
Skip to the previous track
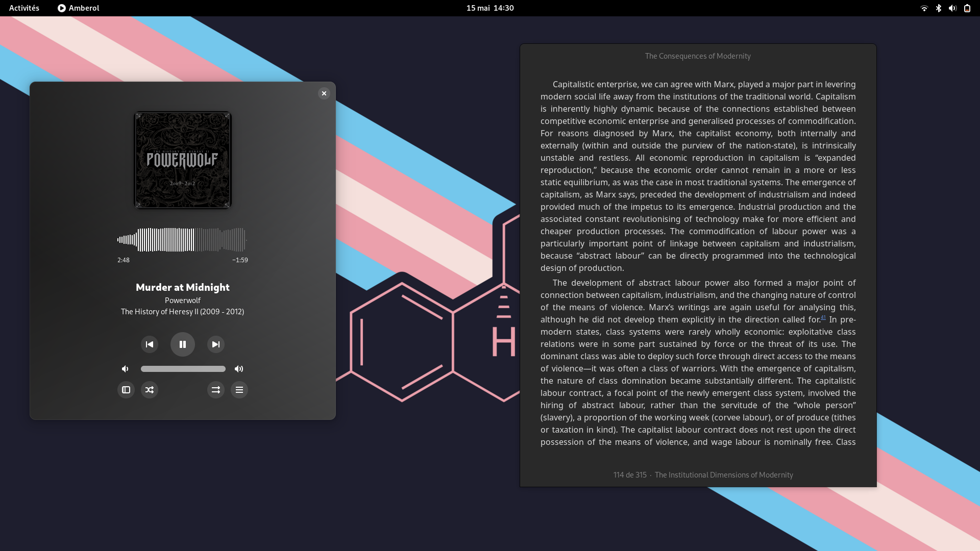click(x=150, y=344)
